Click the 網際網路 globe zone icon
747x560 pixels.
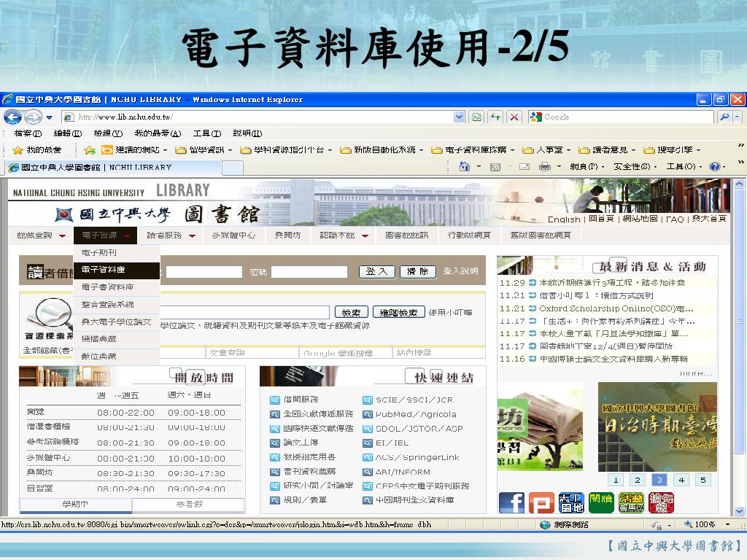tap(546, 525)
